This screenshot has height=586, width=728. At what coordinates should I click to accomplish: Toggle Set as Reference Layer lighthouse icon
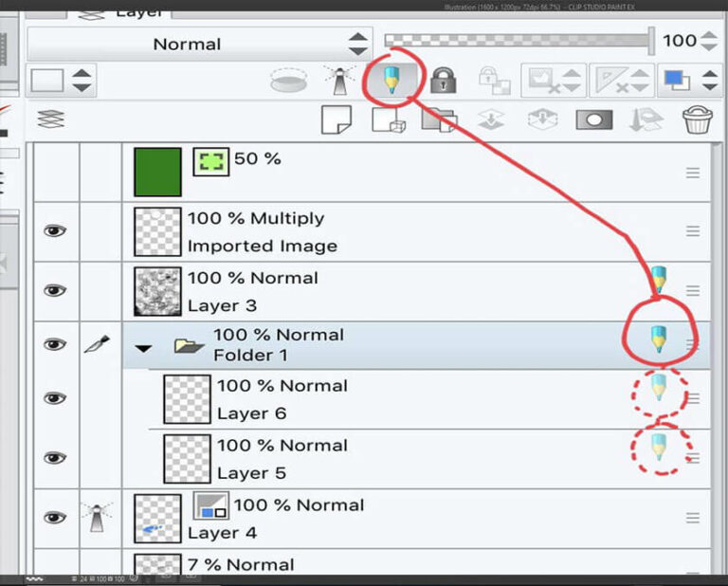coord(340,81)
